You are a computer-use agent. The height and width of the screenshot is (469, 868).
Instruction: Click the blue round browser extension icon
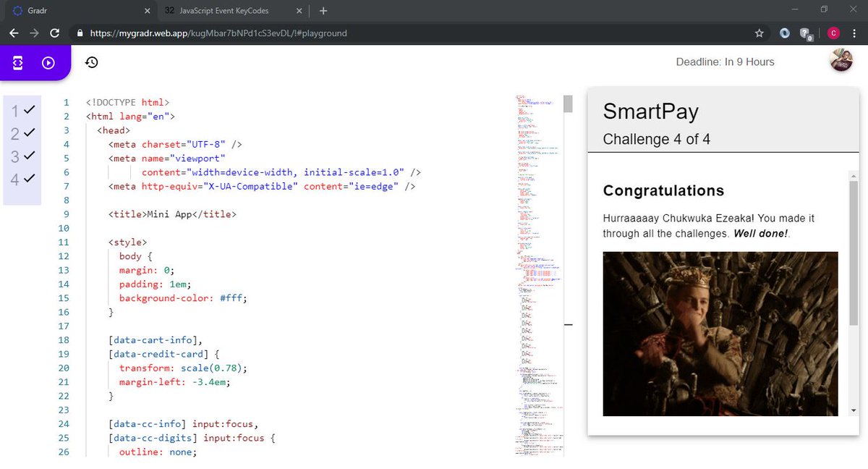(x=785, y=33)
